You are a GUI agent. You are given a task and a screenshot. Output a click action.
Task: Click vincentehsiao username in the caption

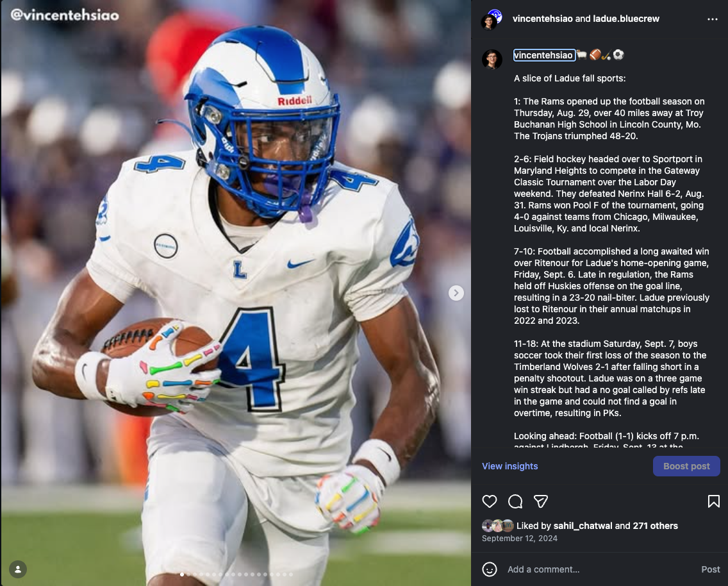543,55
